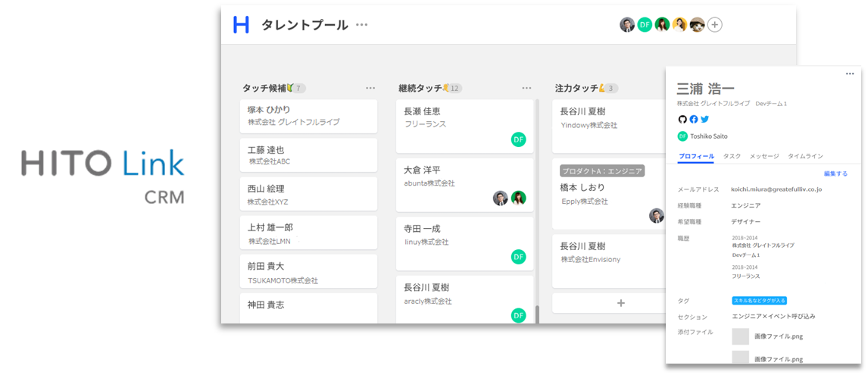Open the タレントプール options ellipsis
Image resolution: width=868 pixels, height=375 pixels.
pos(361,25)
